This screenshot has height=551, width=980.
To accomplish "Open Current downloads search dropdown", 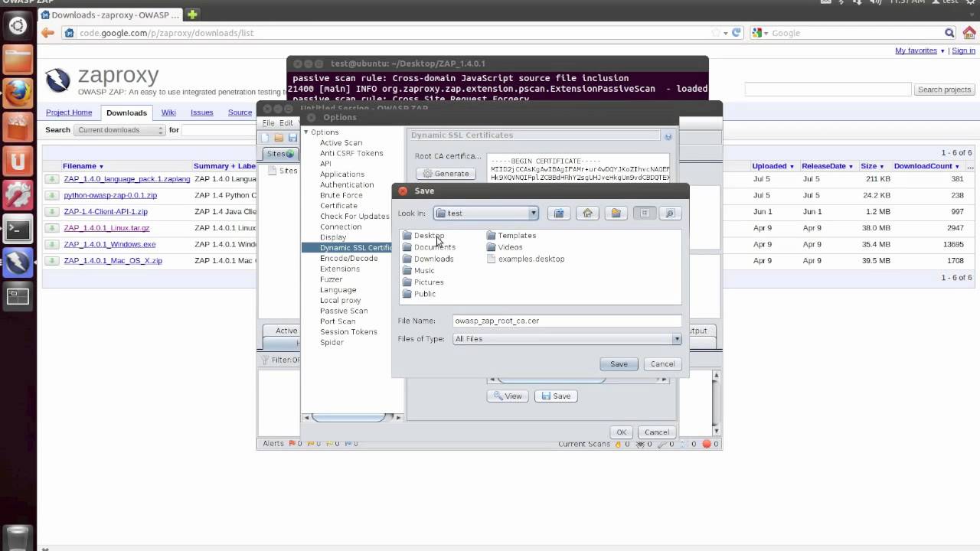I will (x=119, y=130).
